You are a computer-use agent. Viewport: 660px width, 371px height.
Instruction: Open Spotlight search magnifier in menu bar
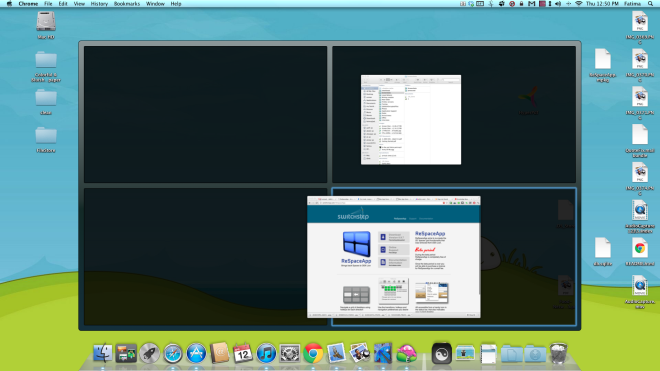pos(651,3)
